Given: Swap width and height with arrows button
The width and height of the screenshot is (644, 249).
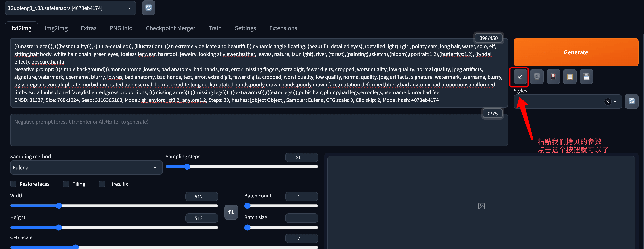Looking at the screenshot, I should [x=231, y=212].
